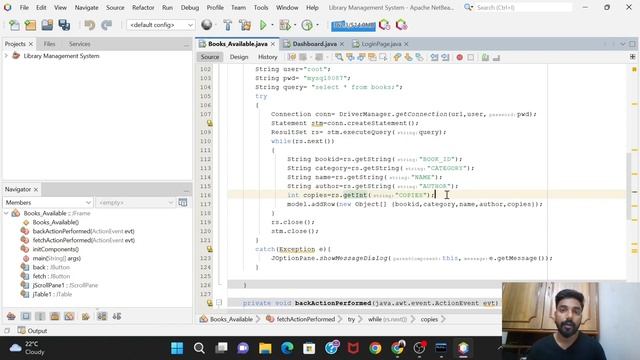This screenshot has width=640, height=360.
Task: Click the editor vertical scrollbar
Action: pyautogui.click(x=629, y=186)
